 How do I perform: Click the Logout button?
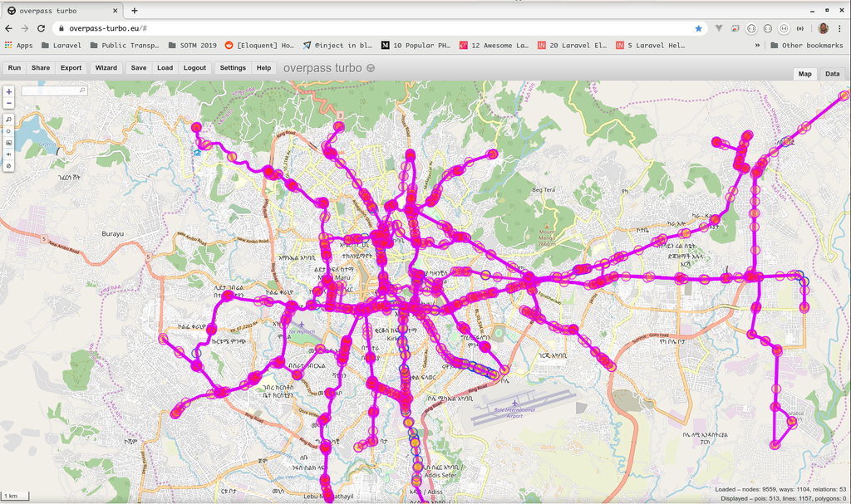click(194, 68)
